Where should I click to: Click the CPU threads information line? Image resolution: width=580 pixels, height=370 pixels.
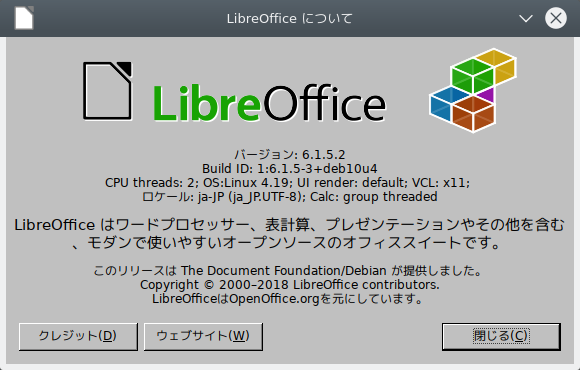pyautogui.click(x=287, y=183)
